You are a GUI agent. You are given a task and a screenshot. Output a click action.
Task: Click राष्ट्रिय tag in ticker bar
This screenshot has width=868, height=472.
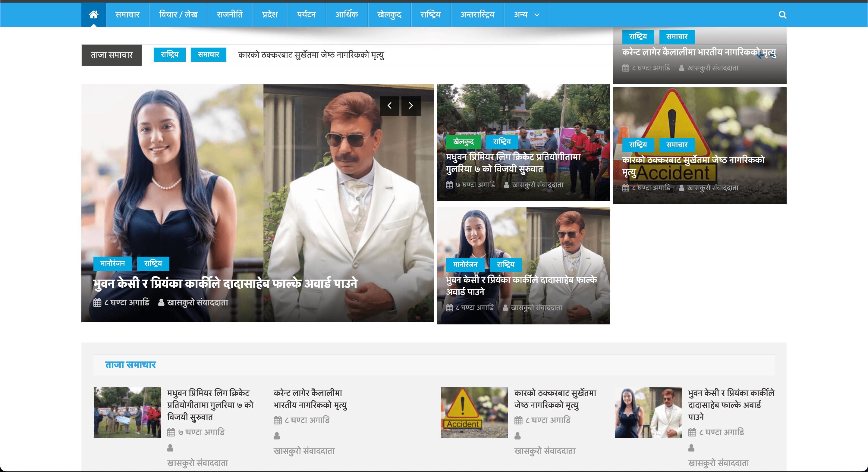tap(169, 55)
